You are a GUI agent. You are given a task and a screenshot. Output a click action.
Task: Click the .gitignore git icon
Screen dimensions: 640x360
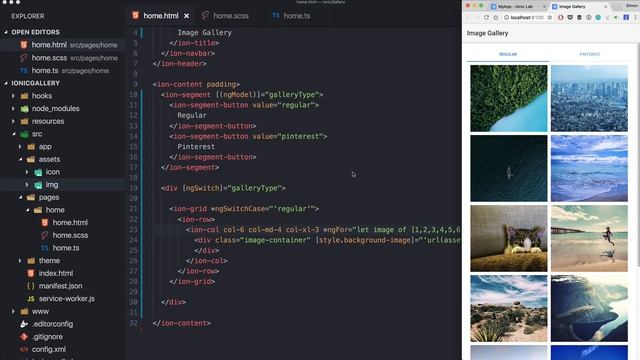(x=24, y=337)
